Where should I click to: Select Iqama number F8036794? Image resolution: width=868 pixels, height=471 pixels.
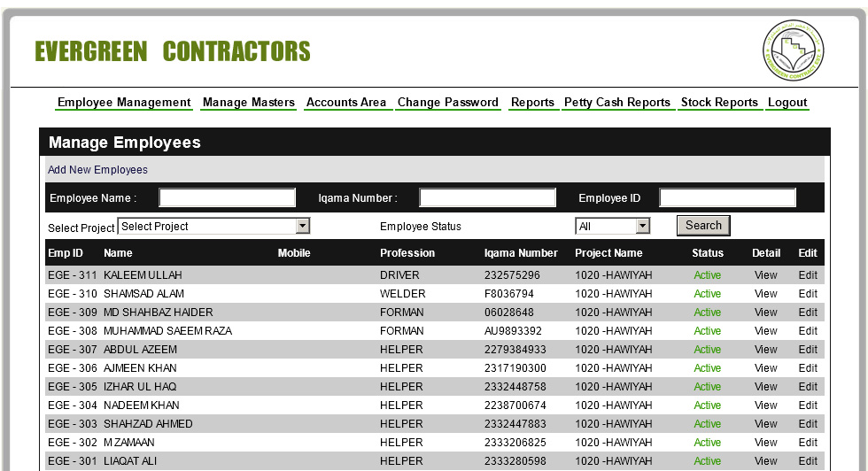click(x=508, y=294)
